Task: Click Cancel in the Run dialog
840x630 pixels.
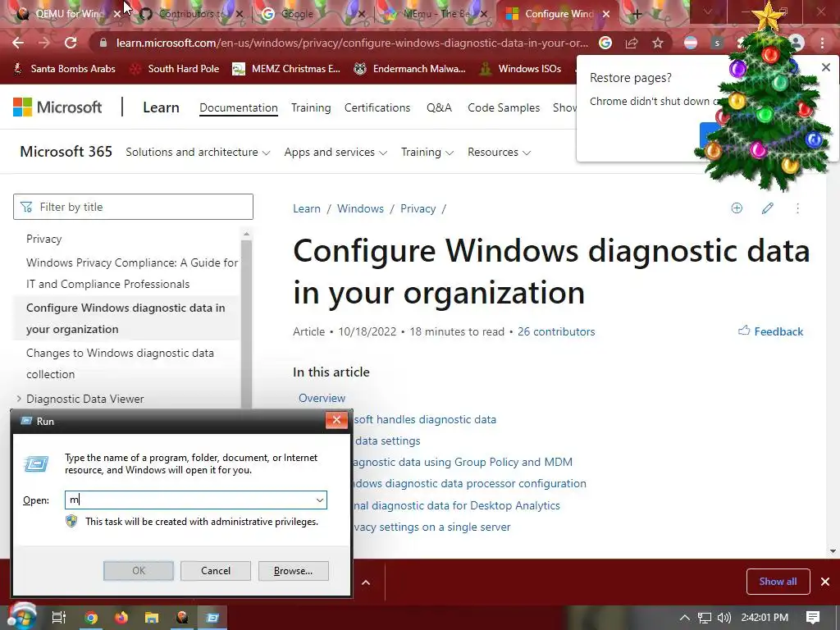Action: pyautogui.click(x=216, y=571)
